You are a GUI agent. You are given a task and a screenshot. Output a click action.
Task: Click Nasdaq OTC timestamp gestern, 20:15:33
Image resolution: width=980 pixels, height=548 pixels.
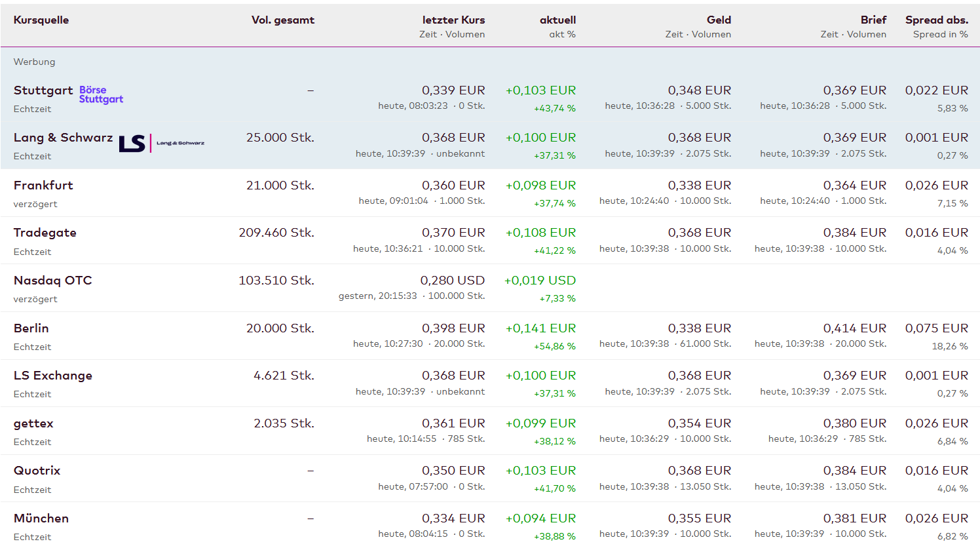pos(378,296)
